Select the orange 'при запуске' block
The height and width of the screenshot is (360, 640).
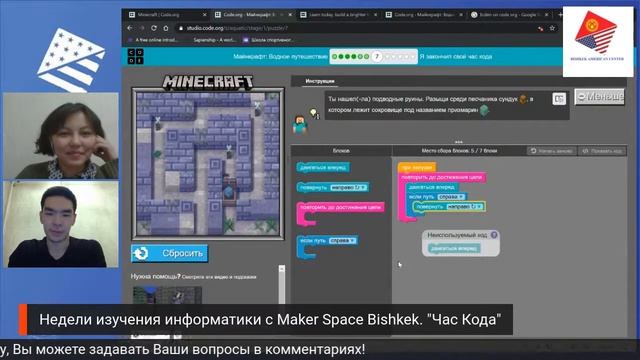tap(416, 167)
